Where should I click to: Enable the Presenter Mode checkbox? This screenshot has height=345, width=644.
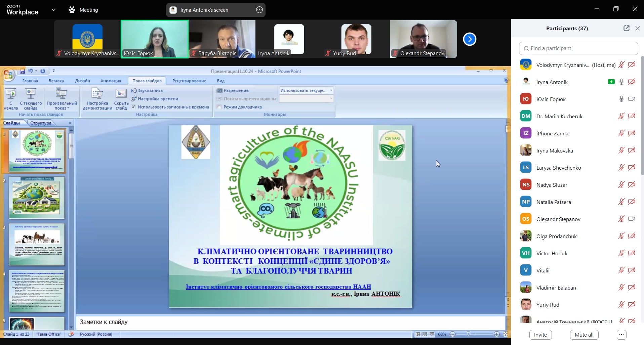[x=219, y=107]
